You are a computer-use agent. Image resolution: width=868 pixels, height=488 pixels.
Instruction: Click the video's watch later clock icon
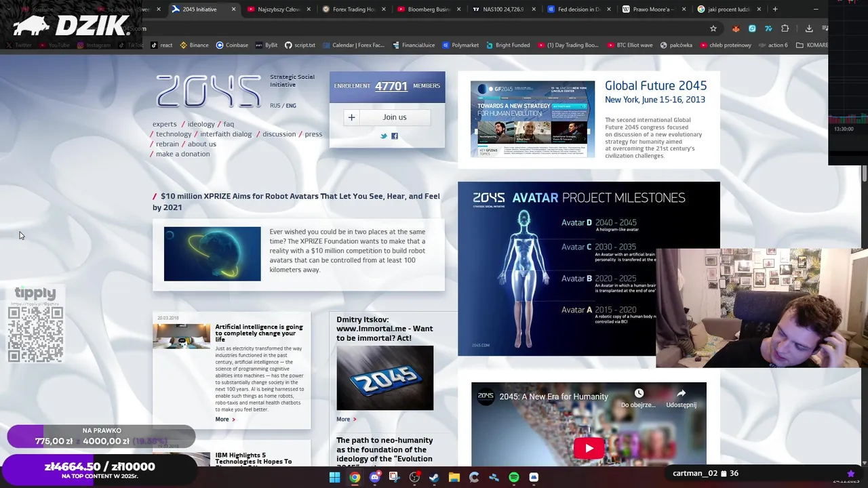point(639,393)
